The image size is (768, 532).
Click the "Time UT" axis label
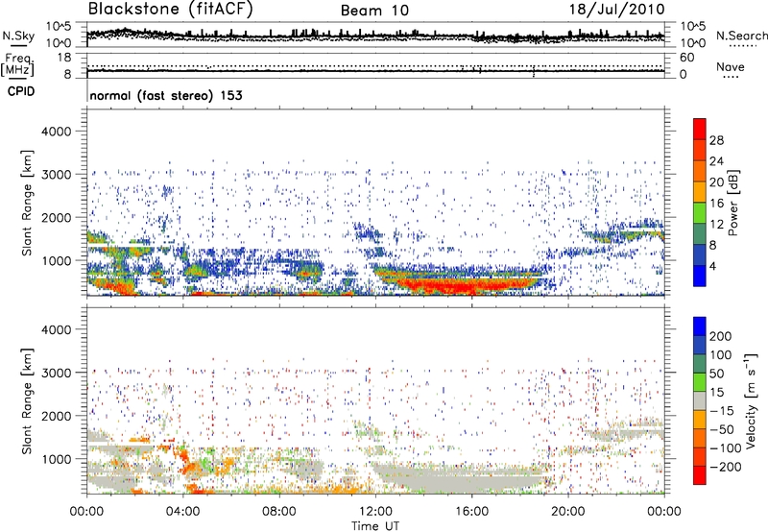pos(375,526)
